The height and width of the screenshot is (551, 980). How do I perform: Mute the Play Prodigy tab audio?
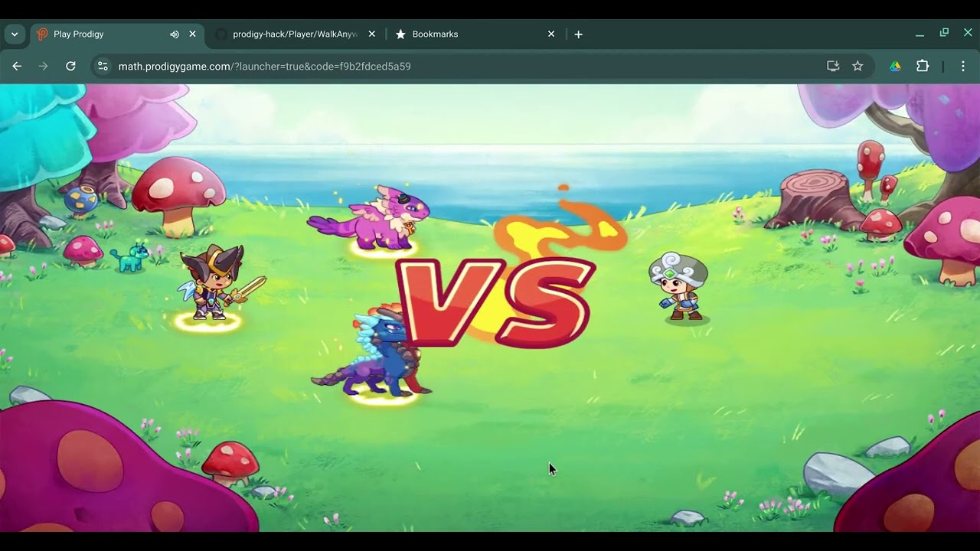tap(175, 34)
